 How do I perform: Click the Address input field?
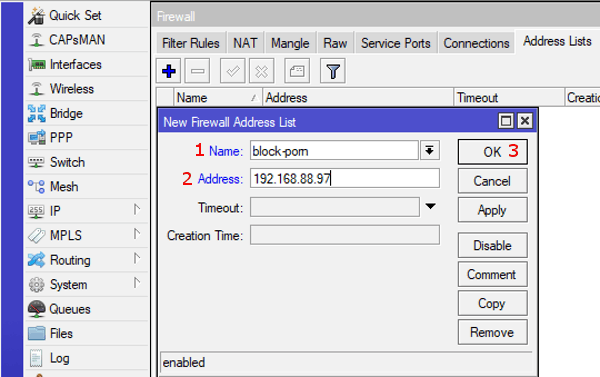coord(345,178)
